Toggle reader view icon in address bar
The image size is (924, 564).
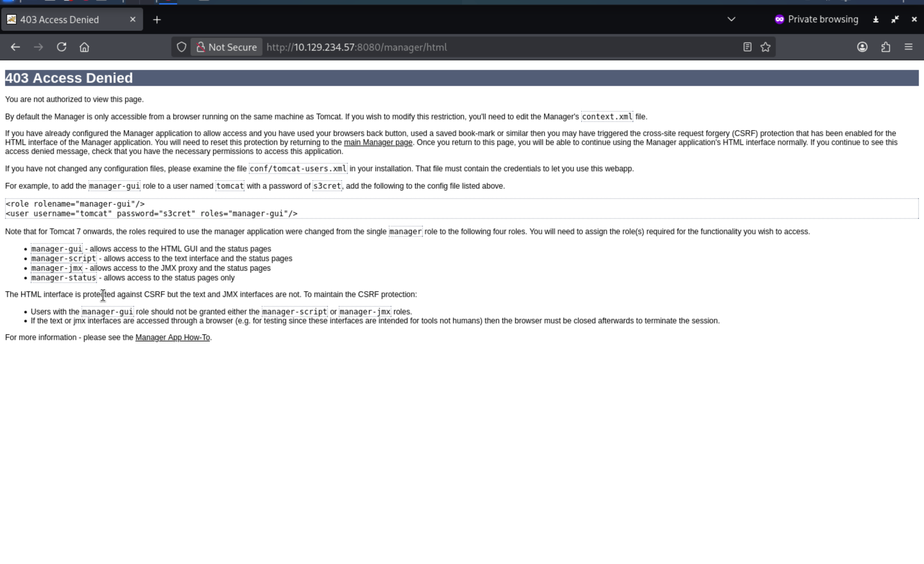(x=747, y=47)
